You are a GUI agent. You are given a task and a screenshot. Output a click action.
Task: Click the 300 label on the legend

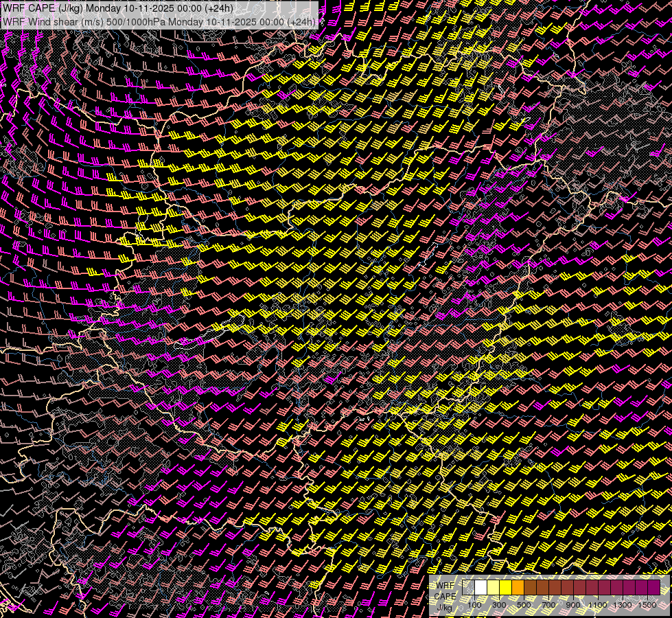499,605
